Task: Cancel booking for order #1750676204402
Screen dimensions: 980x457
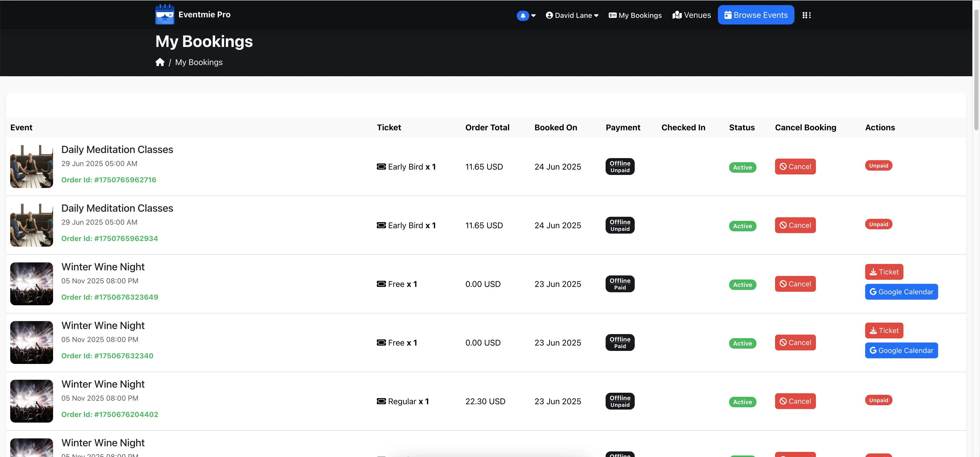Action: pyautogui.click(x=795, y=401)
